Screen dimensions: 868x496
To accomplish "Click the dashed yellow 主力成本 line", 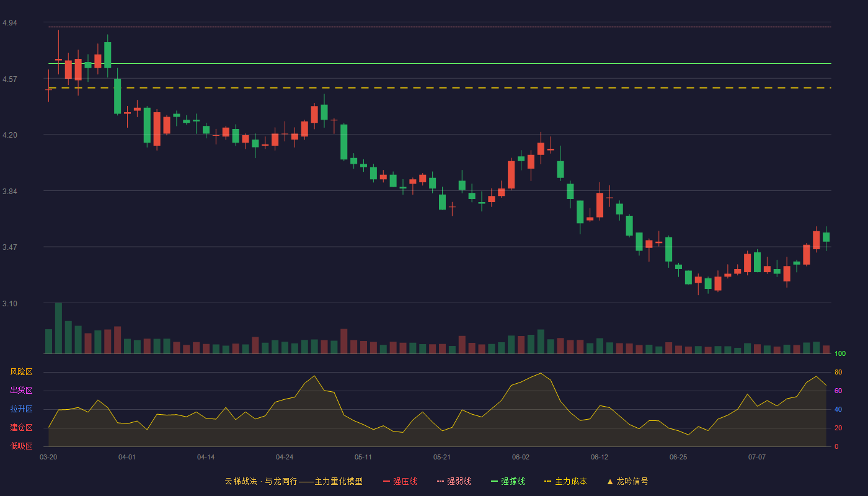I will [440, 88].
